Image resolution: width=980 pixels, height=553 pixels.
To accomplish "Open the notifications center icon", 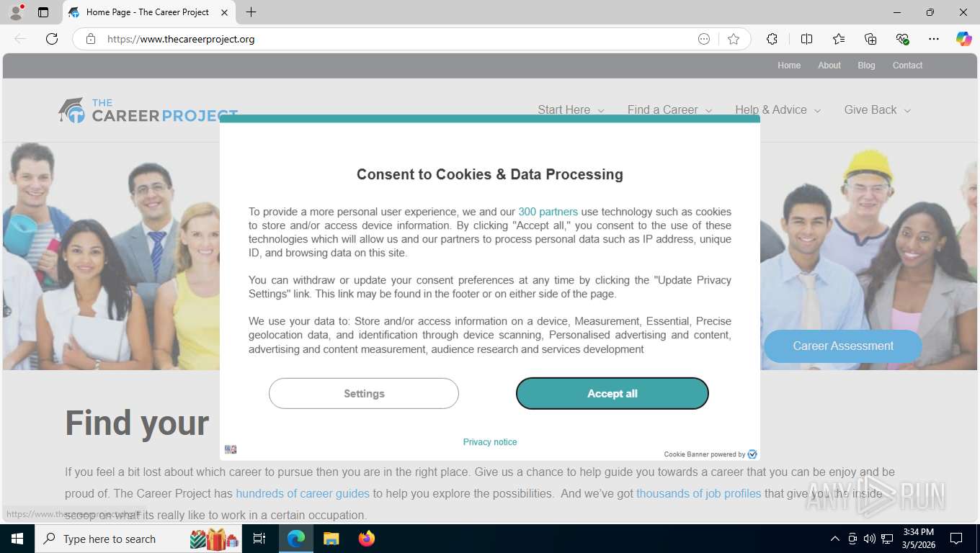I will [956, 539].
